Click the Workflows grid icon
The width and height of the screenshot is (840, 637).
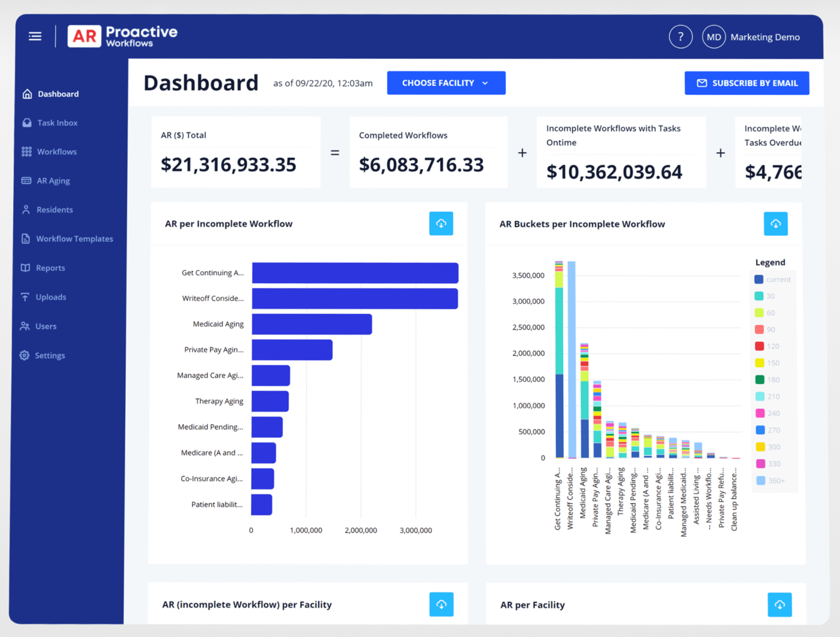tap(26, 152)
